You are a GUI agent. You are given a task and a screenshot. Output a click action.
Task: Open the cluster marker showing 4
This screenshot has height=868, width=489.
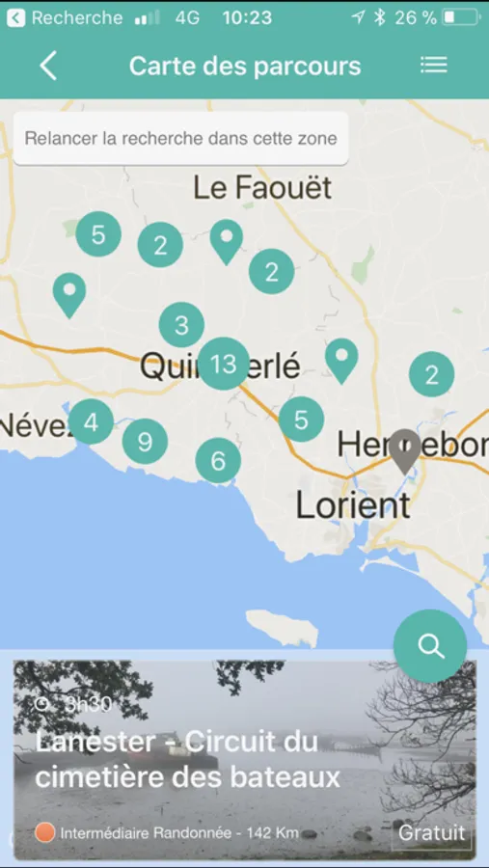pyautogui.click(x=92, y=421)
